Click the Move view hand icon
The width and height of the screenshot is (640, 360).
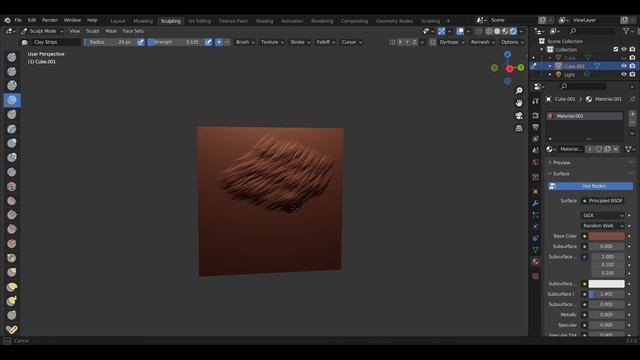point(519,103)
